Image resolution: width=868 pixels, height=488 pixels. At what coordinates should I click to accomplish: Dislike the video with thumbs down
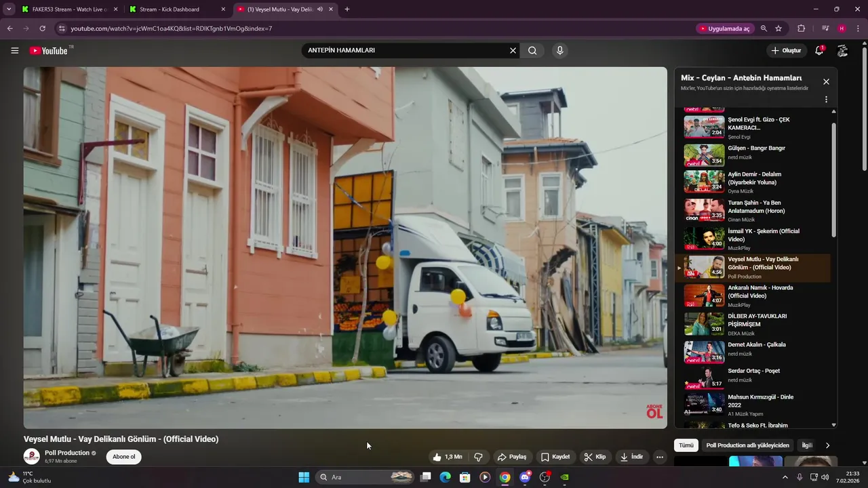(478, 457)
